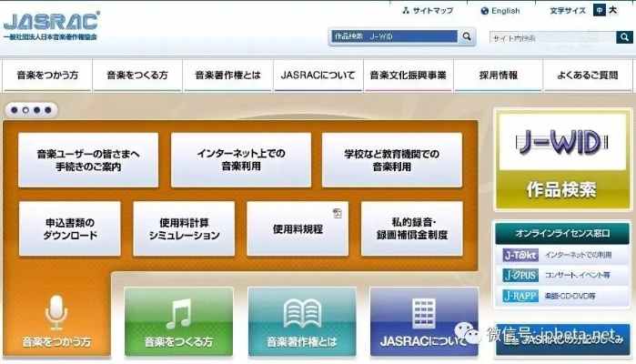Open the 音楽著作権とは menu
The height and width of the screenshot is (364, 636).
[x=227, y=76]
